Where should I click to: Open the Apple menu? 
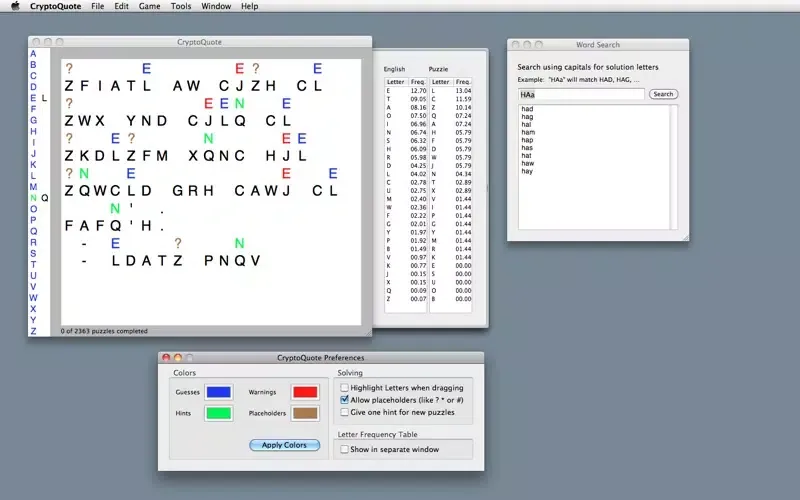14,6
